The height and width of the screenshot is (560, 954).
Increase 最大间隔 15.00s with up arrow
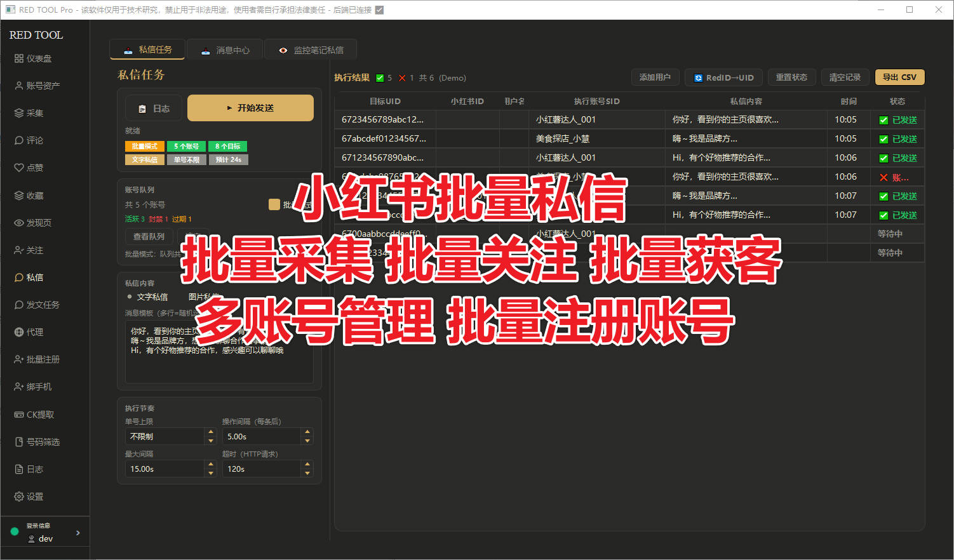(212, 465)
